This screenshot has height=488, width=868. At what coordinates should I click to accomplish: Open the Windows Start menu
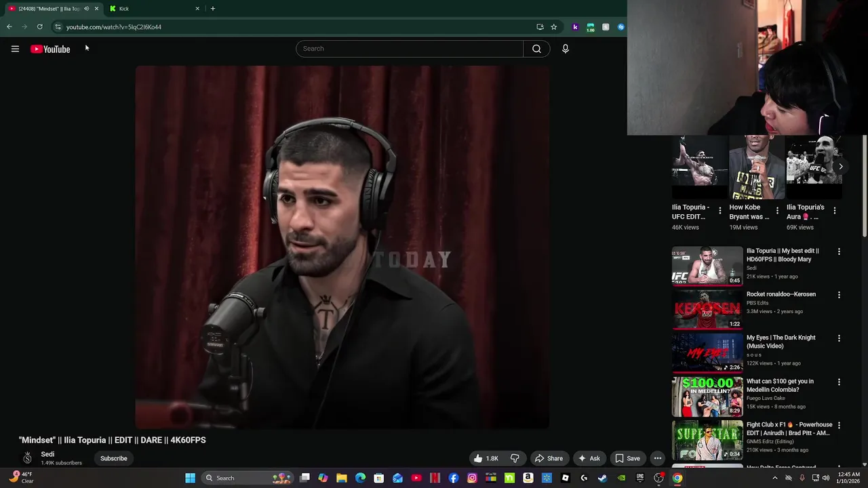[191, 478]
